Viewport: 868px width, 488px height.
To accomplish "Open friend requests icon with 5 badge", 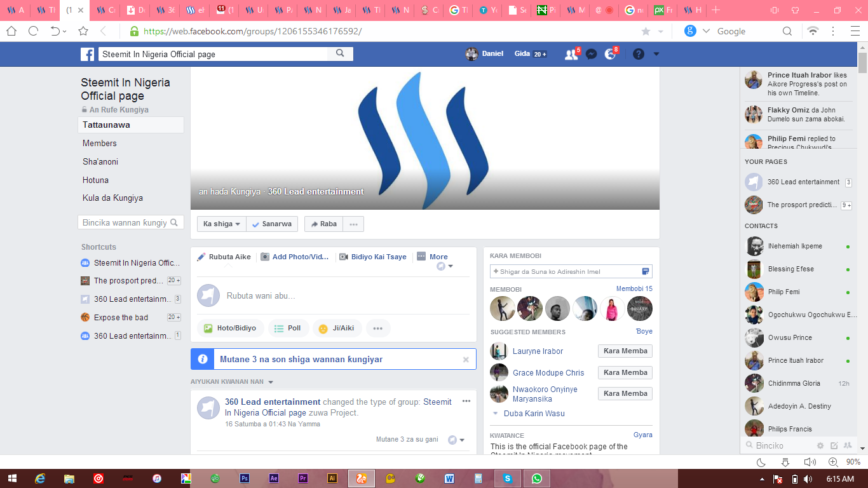I will (572, 54).
